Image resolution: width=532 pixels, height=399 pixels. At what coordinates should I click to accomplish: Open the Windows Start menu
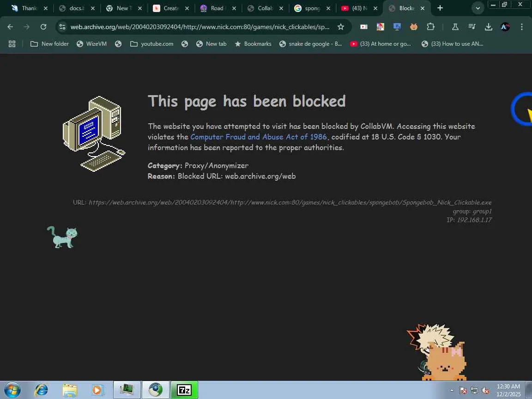[12, 390]
